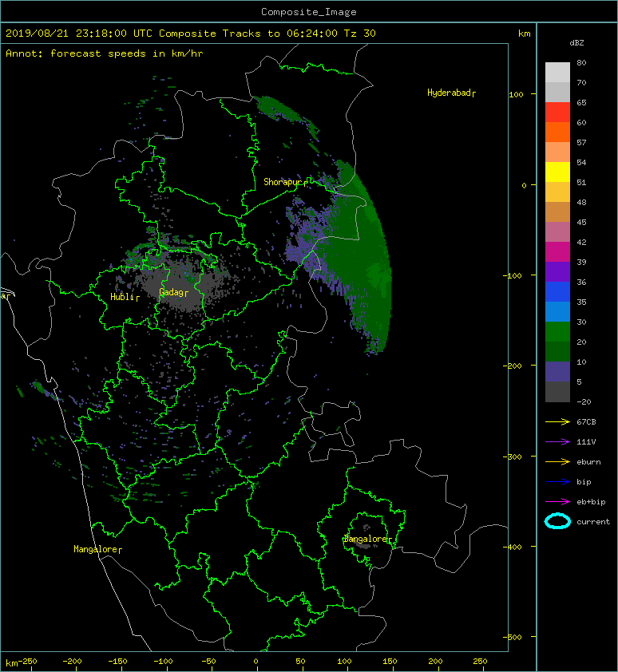618x672 pixels.
Task: Select the 57 dBZ light orange swatch
Action: pyautogui.click(x=557, y=152)
